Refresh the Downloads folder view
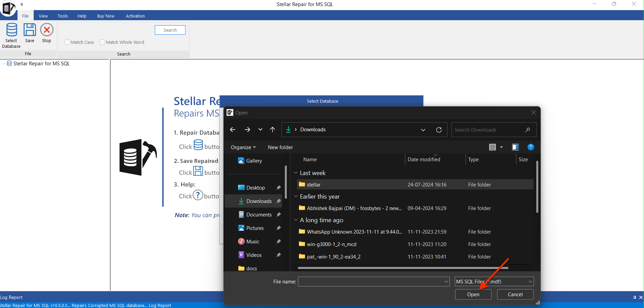Image resolution: width=644 pixels, height=308 pixels. point(439,130)
